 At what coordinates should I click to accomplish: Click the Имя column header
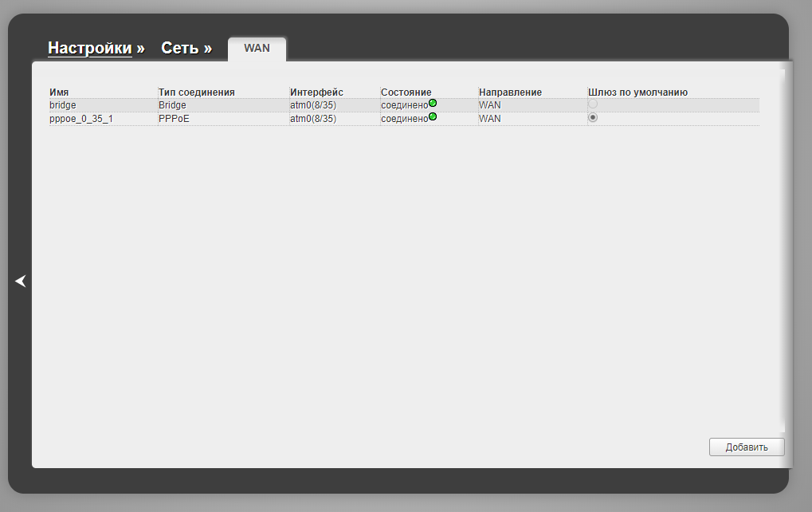(x=59, y=93)
